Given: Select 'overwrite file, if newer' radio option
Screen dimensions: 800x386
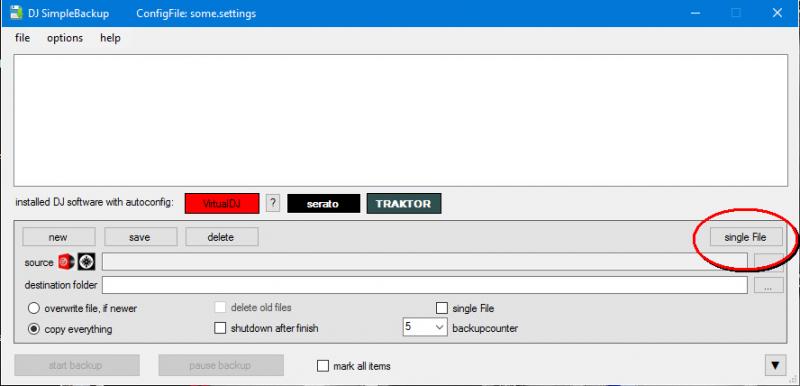Looking at the screenshot, I should [34, 308].
